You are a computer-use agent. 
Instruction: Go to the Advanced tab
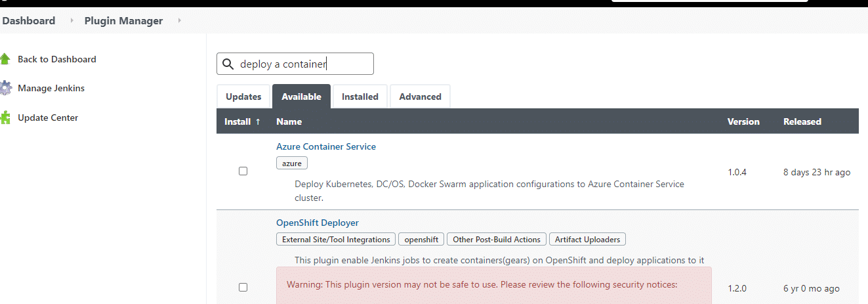[420, 97]
